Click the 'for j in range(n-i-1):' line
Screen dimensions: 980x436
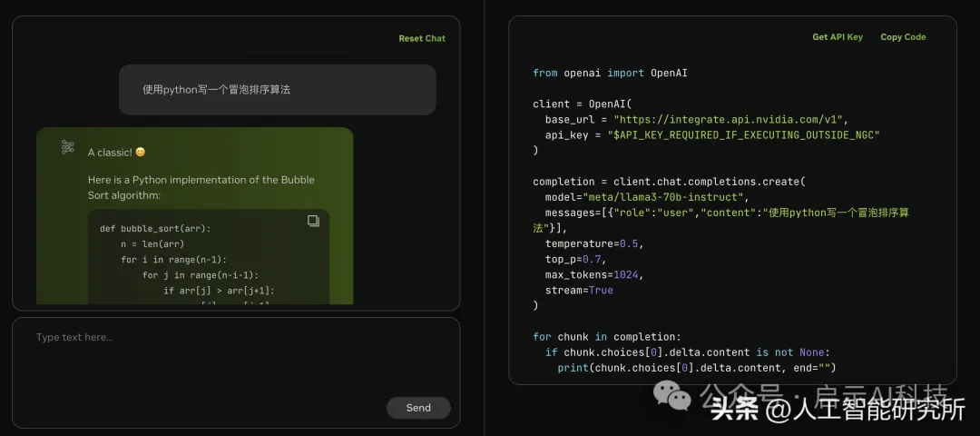[200, 275]
